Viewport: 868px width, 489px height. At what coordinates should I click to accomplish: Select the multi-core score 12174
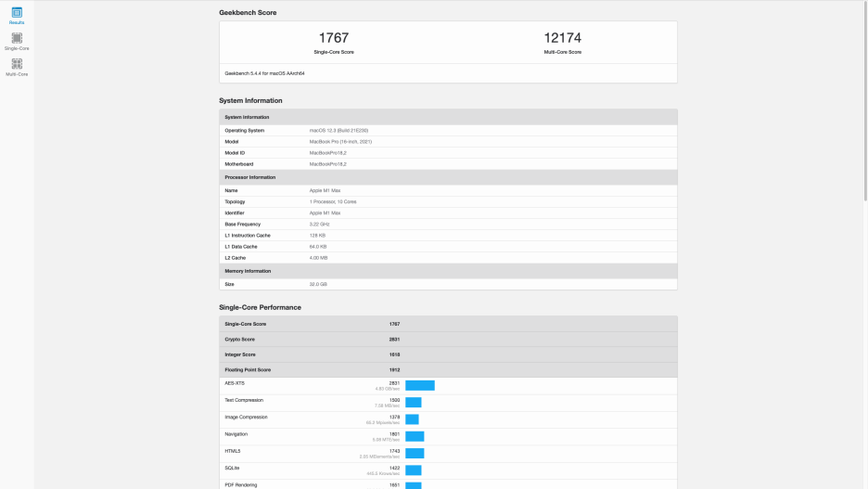coord(562,38)
